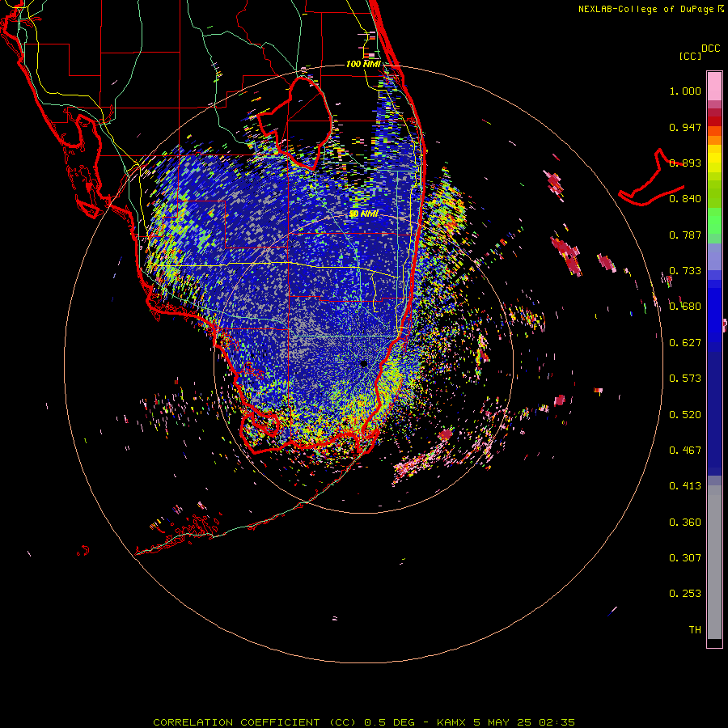Click the 0.733 scale value
This screenshot has height=728, width=728.
[685, 270]
